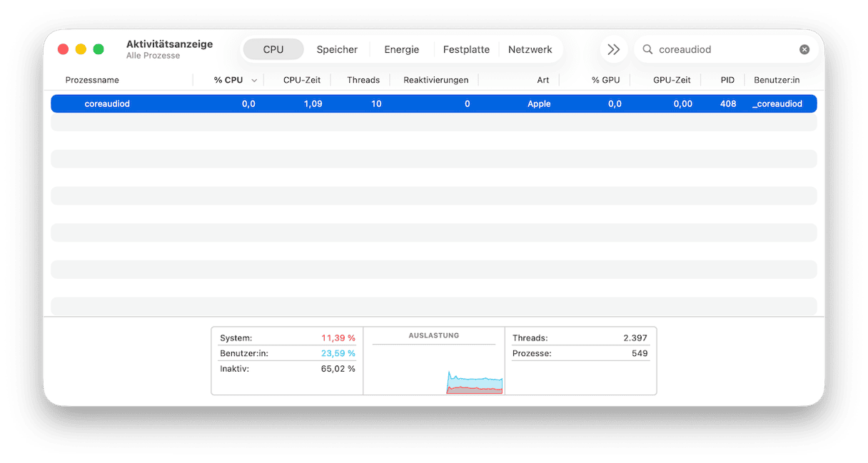Click the yellow minimize window button
This screenshot has width=868, height=463.
tap(81, 49)
